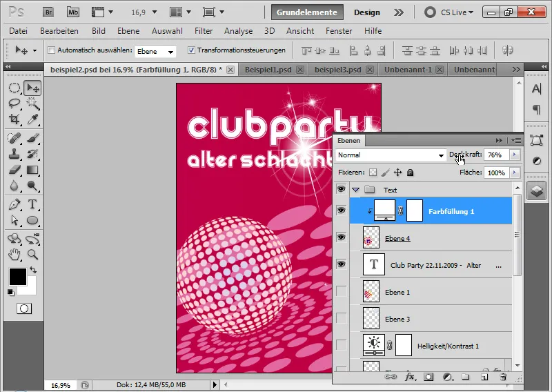Select the Move tool in toolbox
The image size is (552, 392).
click(x=32, y=88)
